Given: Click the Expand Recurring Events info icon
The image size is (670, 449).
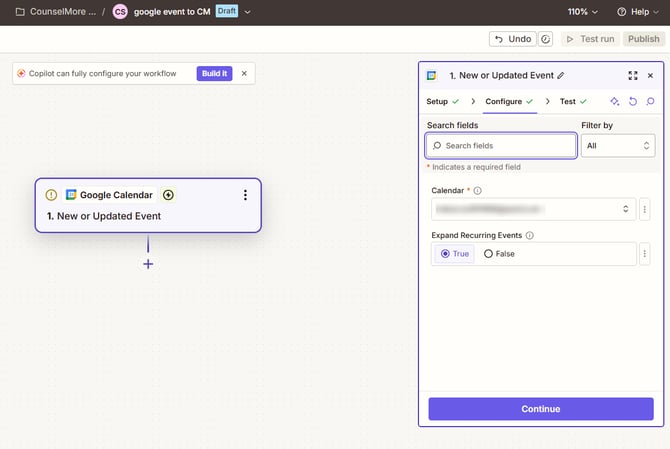Looking at the screenshot, I should [529, 235].
